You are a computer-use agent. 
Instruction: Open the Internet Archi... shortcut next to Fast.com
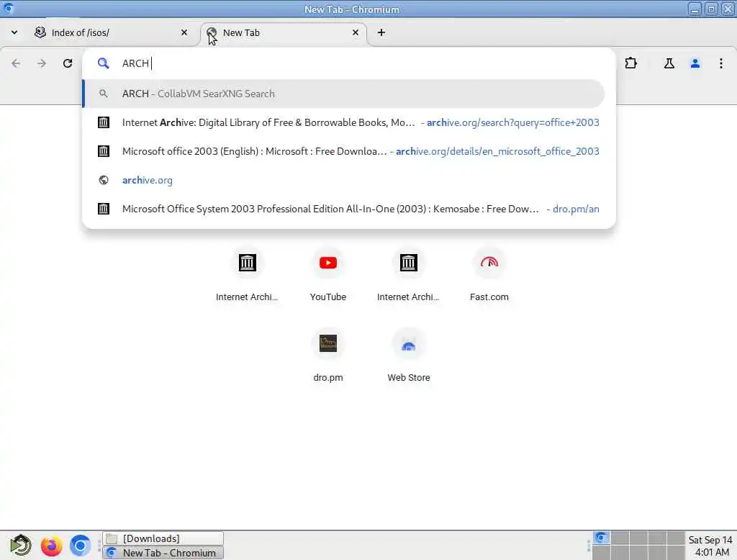point(408,274)
